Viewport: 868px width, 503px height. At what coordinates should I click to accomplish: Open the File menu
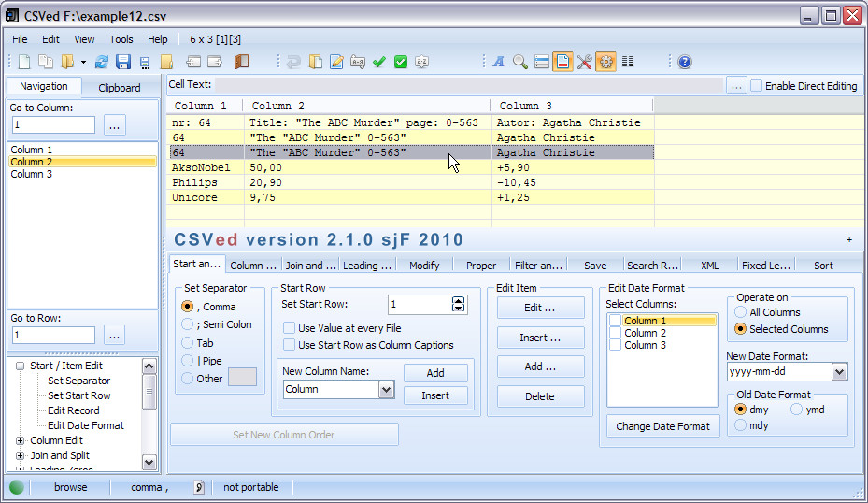tap(20, 39)
